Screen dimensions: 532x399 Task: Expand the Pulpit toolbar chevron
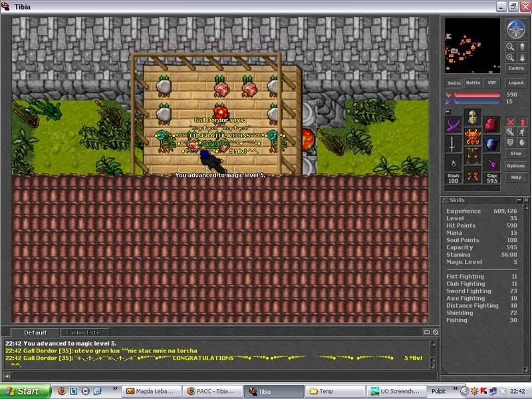coord(455,388)
